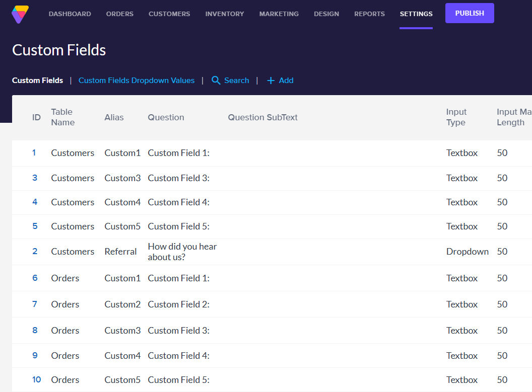Open the Inventory menu
The height and width of the screenshot is (392, 532).
[x=224, y=14]
